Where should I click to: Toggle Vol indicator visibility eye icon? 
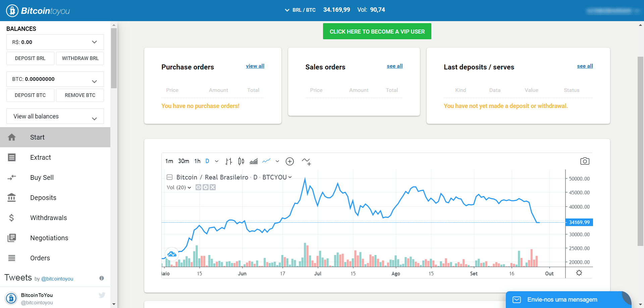pyautogui.click(x=198, y=187)
